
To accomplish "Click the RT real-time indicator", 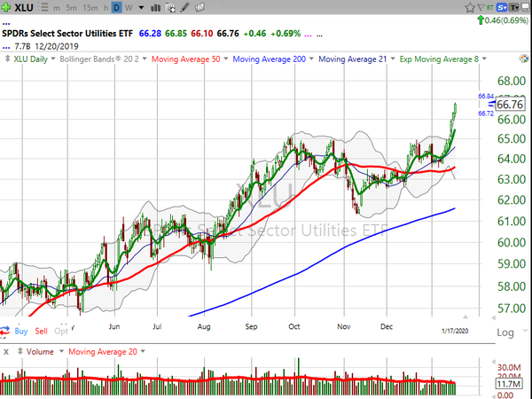I will click(489, 7).
